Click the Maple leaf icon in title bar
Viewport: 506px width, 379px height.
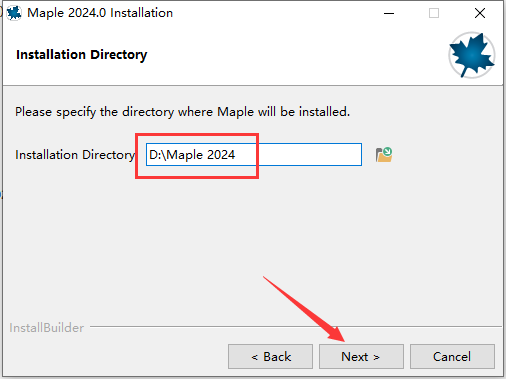(14, 13)
